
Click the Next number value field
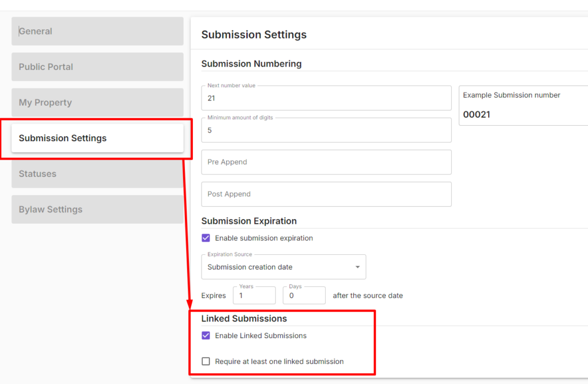326,99
